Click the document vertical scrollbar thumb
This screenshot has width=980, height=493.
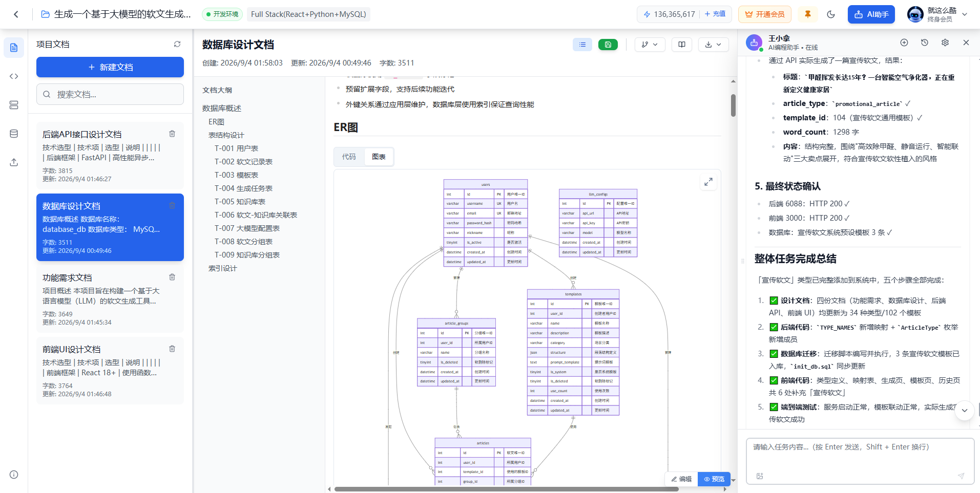(x=733, y=105)
